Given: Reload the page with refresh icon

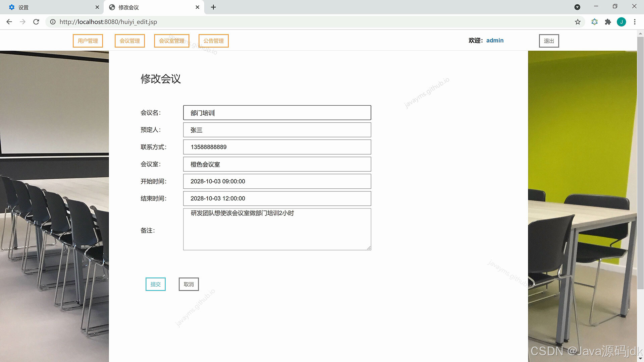Looking at the screenshot, I should 36,22.
